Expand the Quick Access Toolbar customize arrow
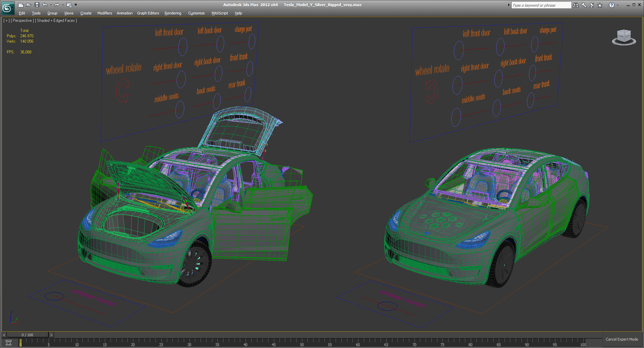 (x=76, y=5)
